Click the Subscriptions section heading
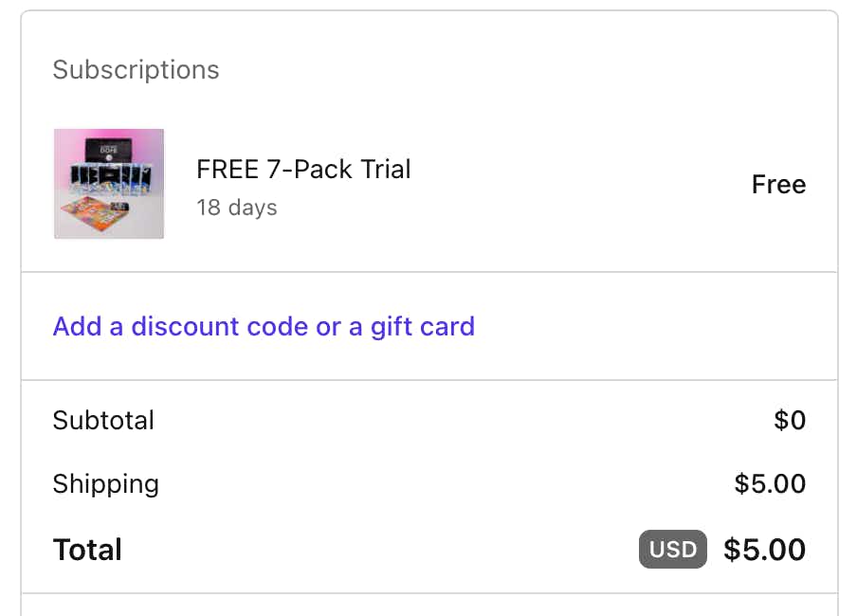Screen dimensions: 857x616 137,70
